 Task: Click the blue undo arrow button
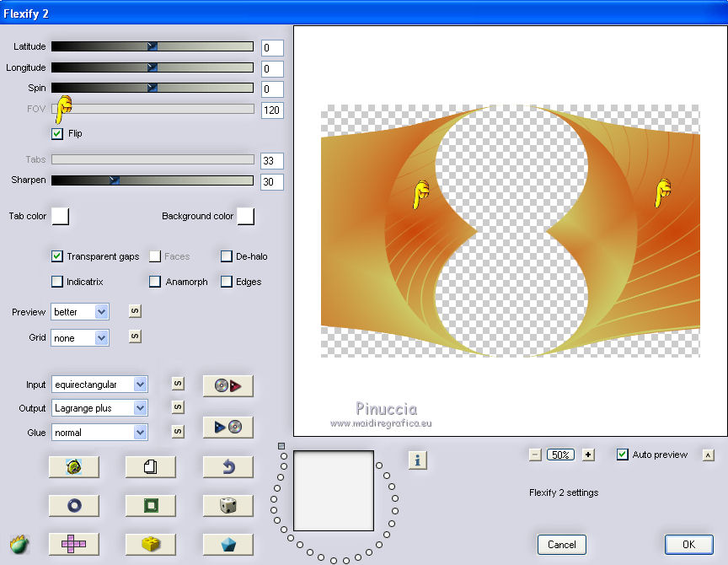228,466
